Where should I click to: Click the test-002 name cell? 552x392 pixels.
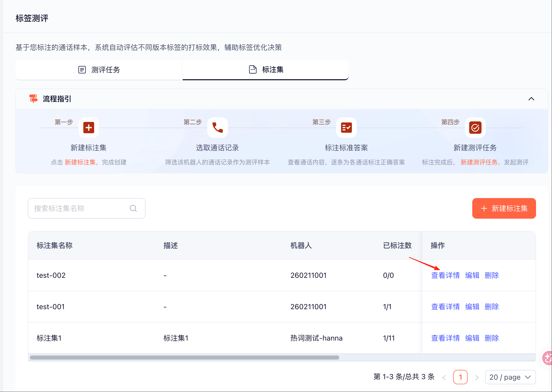pos(51,275)
